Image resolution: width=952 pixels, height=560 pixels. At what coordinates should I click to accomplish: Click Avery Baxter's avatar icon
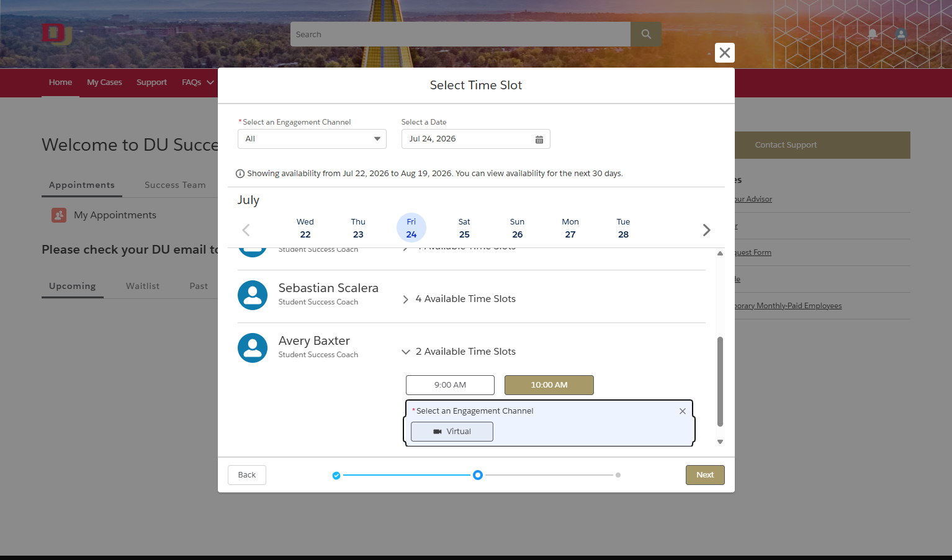(x=253, y=348)
